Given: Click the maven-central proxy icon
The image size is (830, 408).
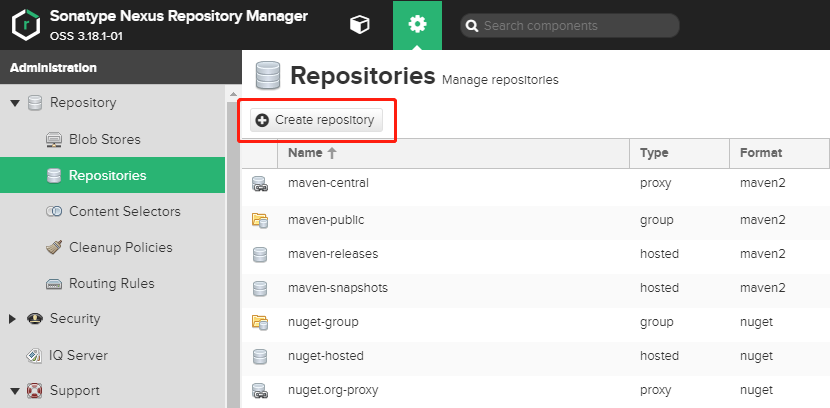Looking at the screenshot, I should click(x=260, y=185).
